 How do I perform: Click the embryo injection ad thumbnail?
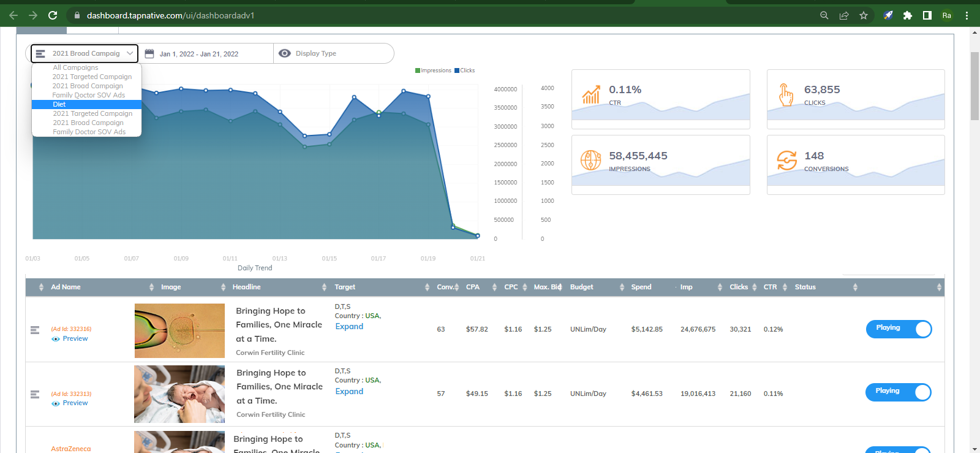[179, 330]
